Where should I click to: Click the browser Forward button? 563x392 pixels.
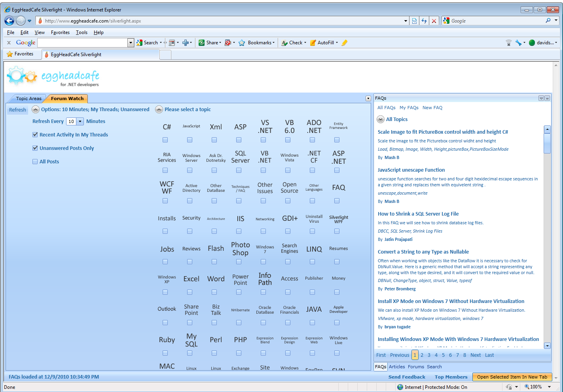pyautogui.click(x=21, y=21)
